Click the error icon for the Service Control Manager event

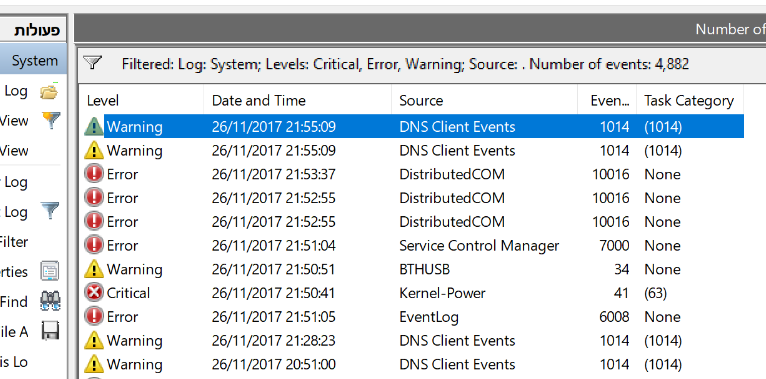[x=93, y=245]
